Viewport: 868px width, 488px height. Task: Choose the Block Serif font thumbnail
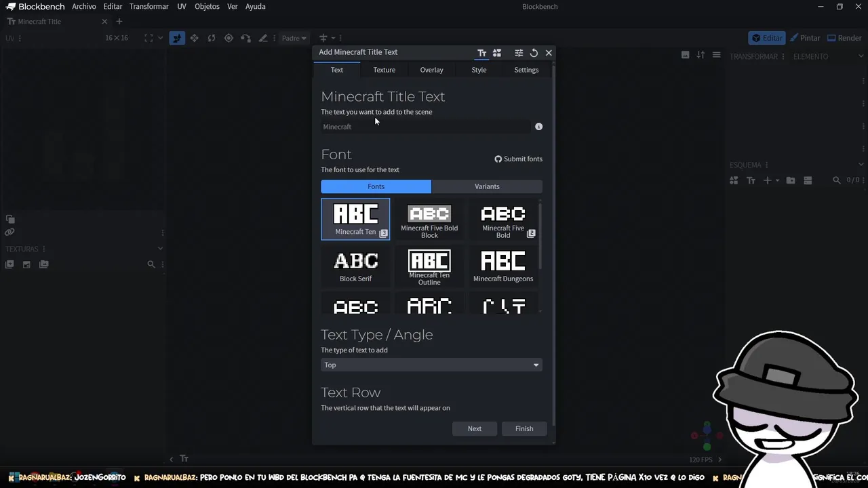pyautogui.click(x=355, y=266)
